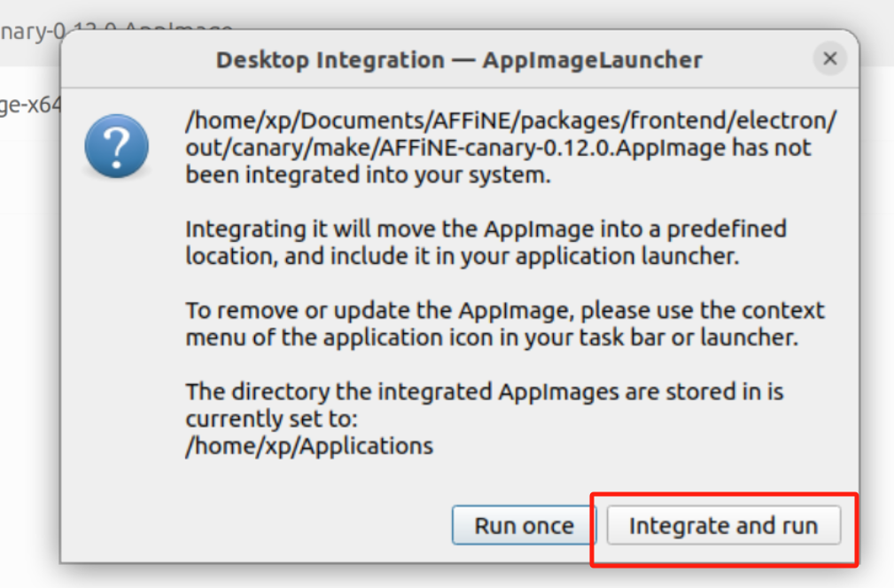This screenshot has width=894, height=588.
Task: Click 'The directory the integrated AppImages' line
Action: click(484, 391)
